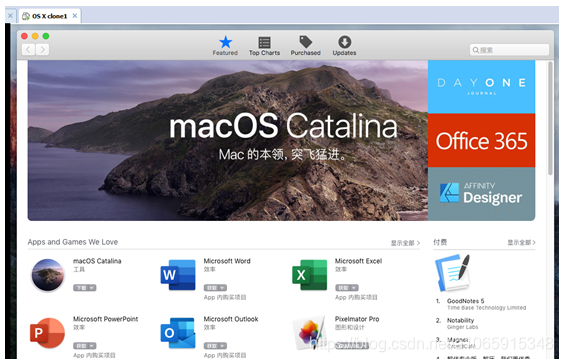Click the Pixelmator Pro app icon

tap(310, 333)
